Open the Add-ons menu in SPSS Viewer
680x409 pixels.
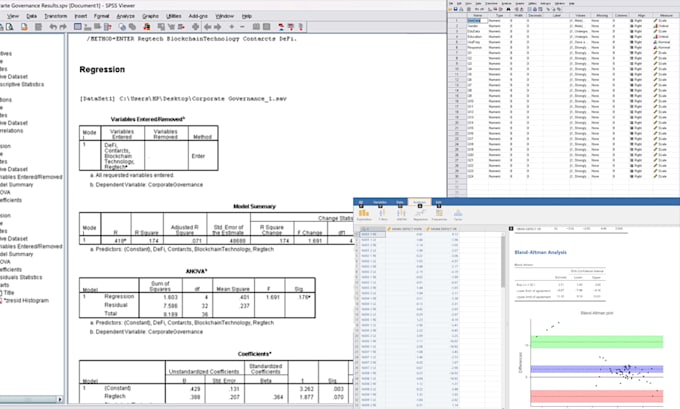198,16
